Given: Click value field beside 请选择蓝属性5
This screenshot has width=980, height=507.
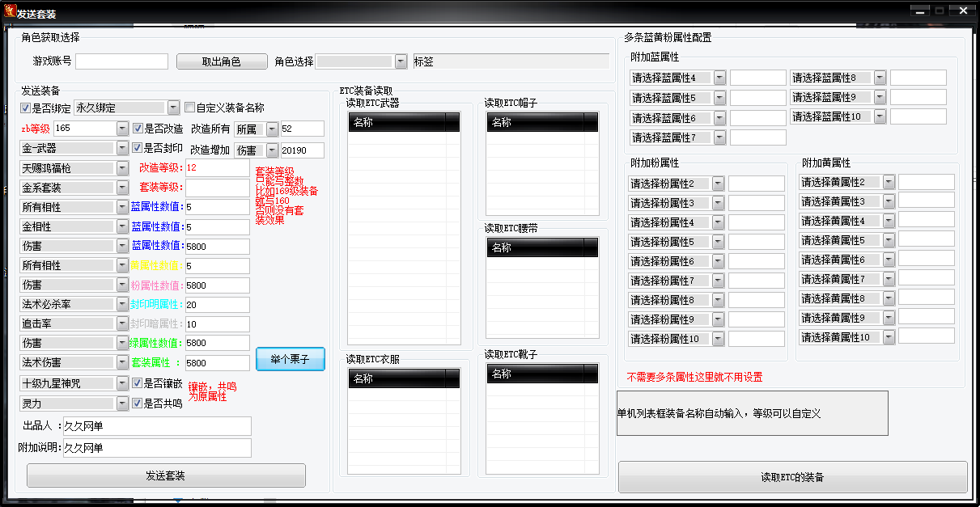Looking at the screenshot, I should [x=758, y=98].
